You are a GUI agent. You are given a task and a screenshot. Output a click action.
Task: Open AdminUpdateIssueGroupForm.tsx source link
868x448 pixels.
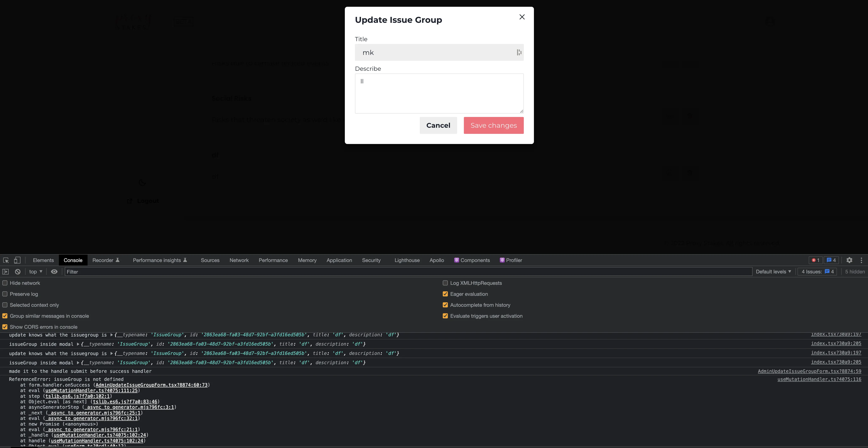[809, 371]
